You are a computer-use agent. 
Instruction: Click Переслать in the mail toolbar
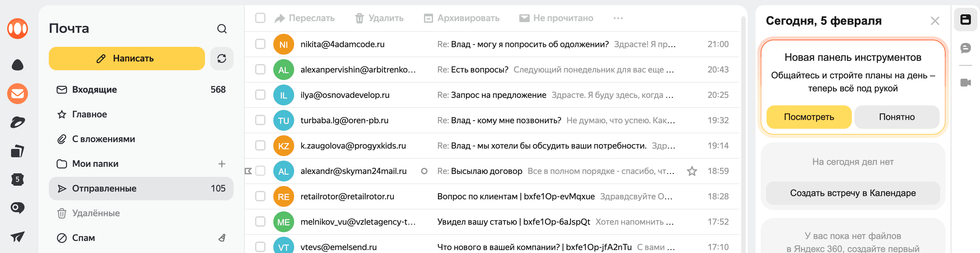point(305,18)
